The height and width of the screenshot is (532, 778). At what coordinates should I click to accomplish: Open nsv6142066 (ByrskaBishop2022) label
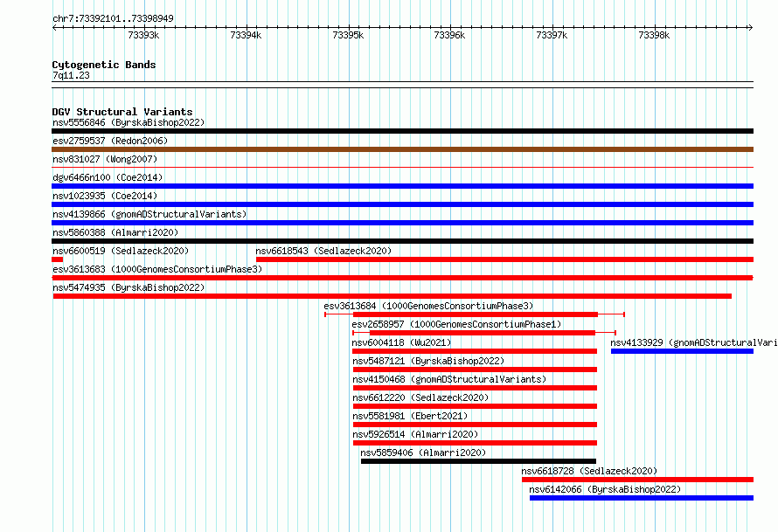coord(605,489)
